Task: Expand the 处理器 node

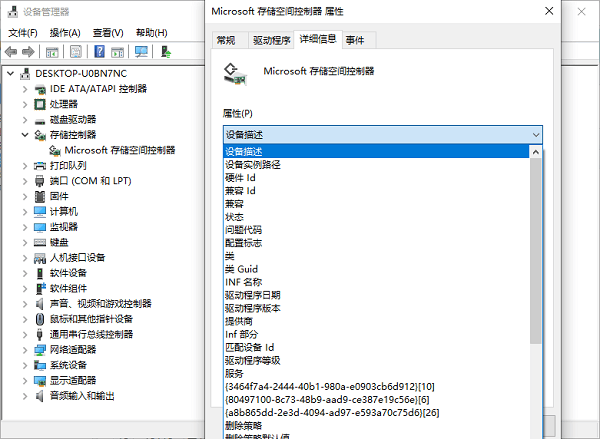Action: [25, 104]
